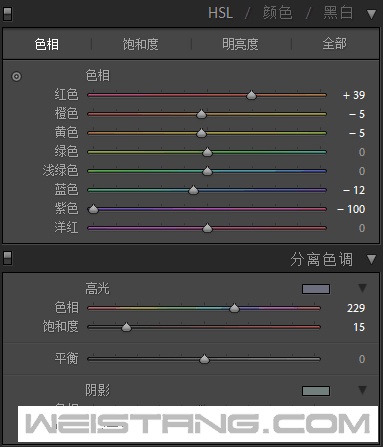Click the 红色 hue slider handle
The width and height of the screenshot is (383, 447).
pyautogui.click(x=251, y=95)
